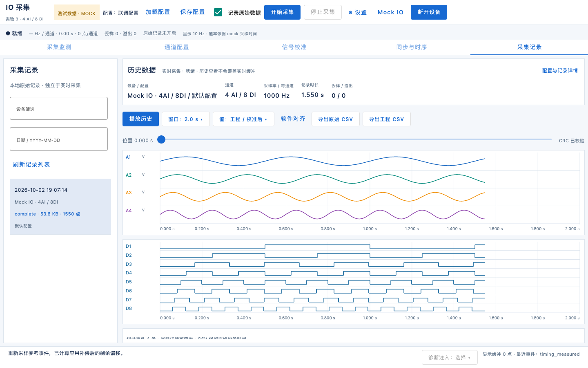Viewport: 588px width, 368px height.
Task: Click the A3 channel label
Action: [x=129, y=193]
